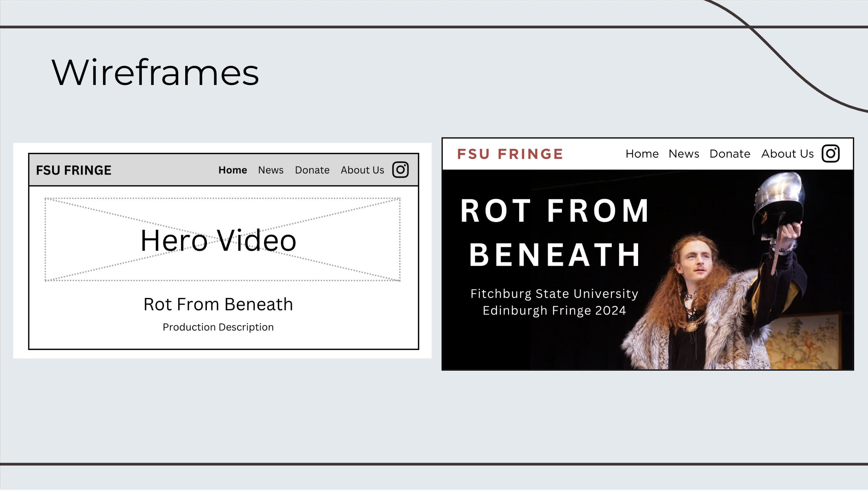Select Donate in the color mockup header
Screen dimensions: 868x491
tap(730, 154)
